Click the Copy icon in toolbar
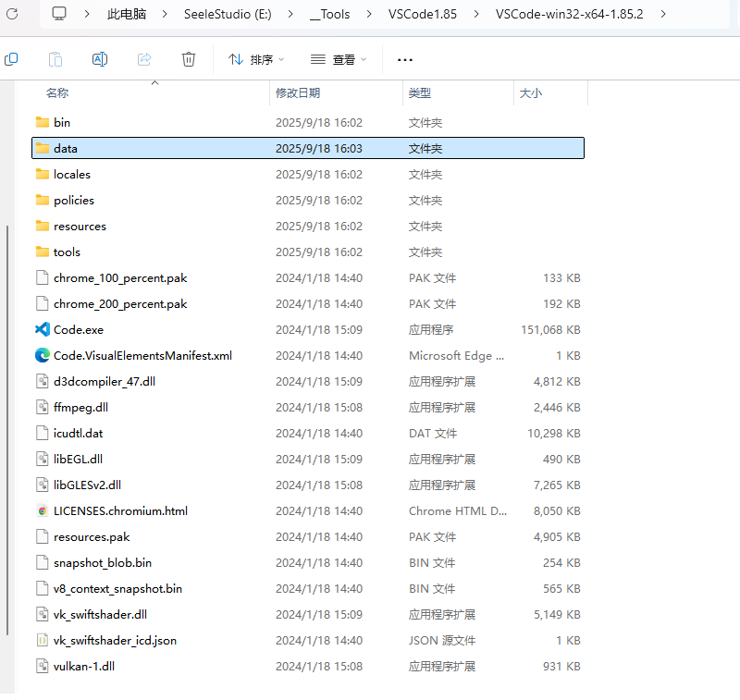740x700 pixels. pos(11,59)
